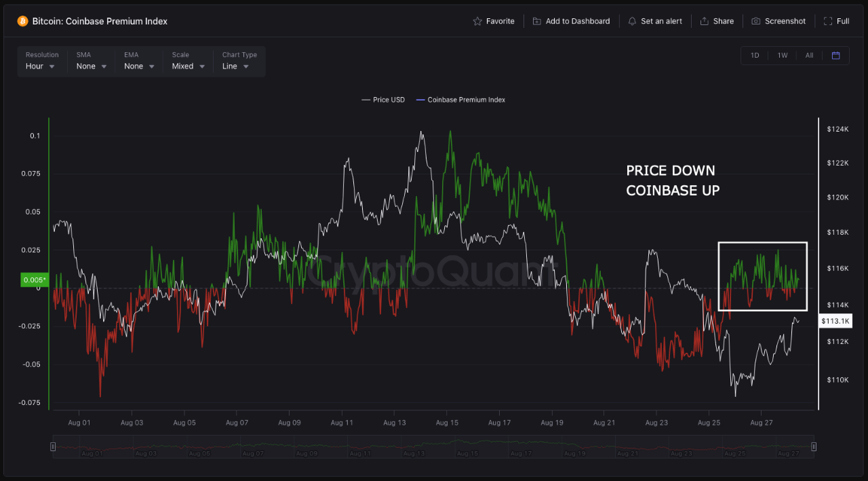Click the Favorite button
This screenshot has width=868, height=481.
tap(494, 21)
